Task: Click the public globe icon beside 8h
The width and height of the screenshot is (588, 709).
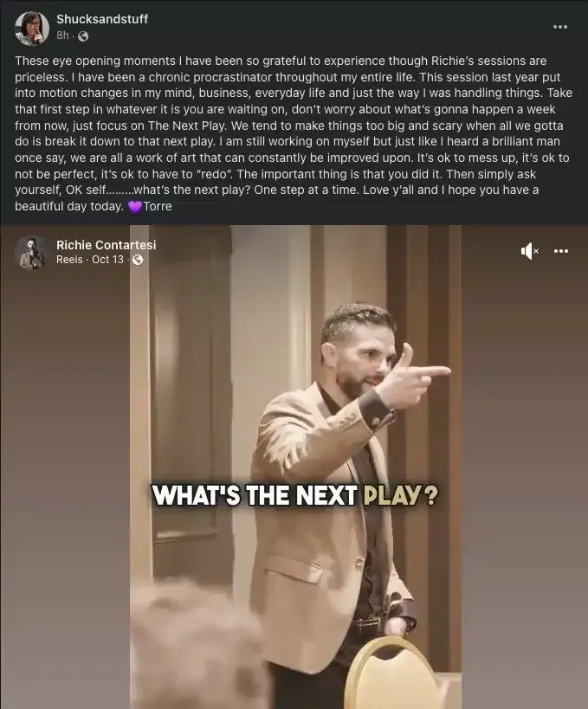Action: (83, 36)
